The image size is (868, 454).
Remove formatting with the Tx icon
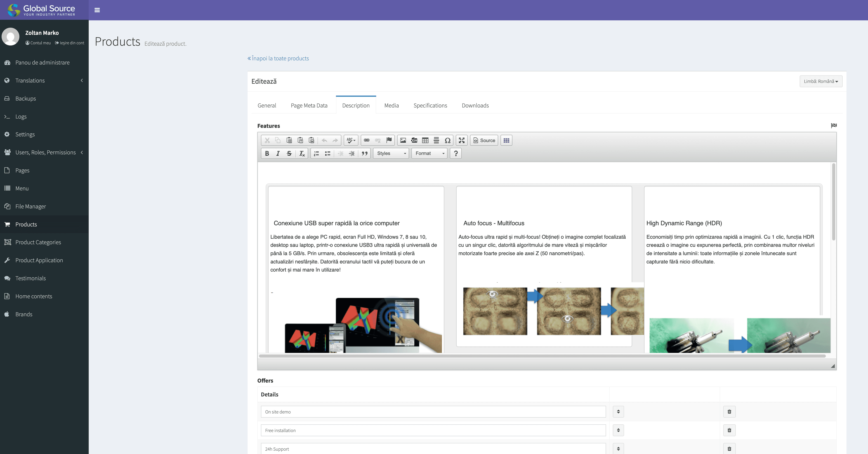302,154
